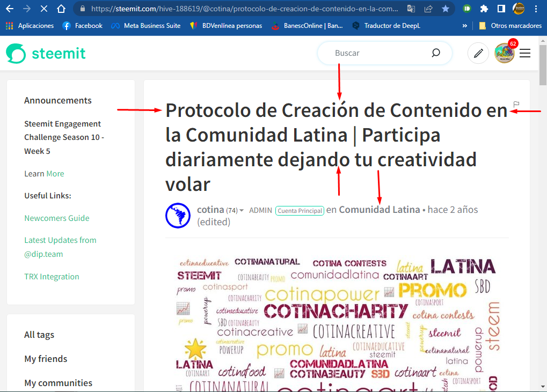This screenshot has width=547, height=392.
Task: Click the scrollbar up arrow
Action: 543,41
